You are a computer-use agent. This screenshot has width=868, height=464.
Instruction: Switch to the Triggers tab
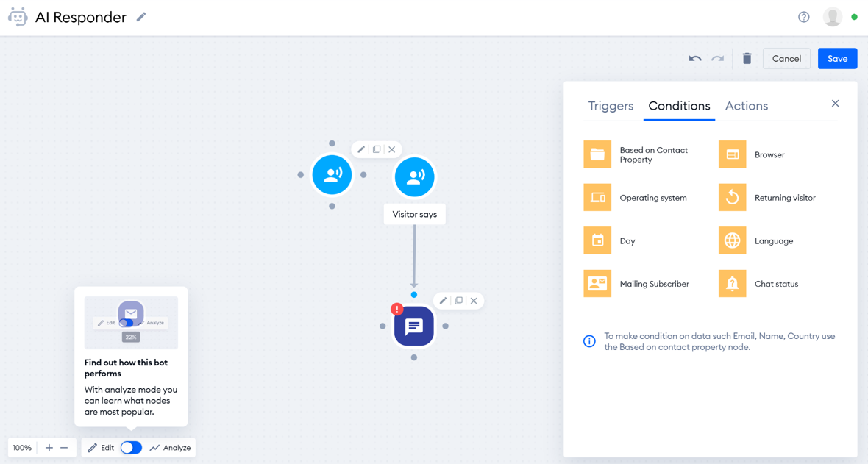(611, 106)
